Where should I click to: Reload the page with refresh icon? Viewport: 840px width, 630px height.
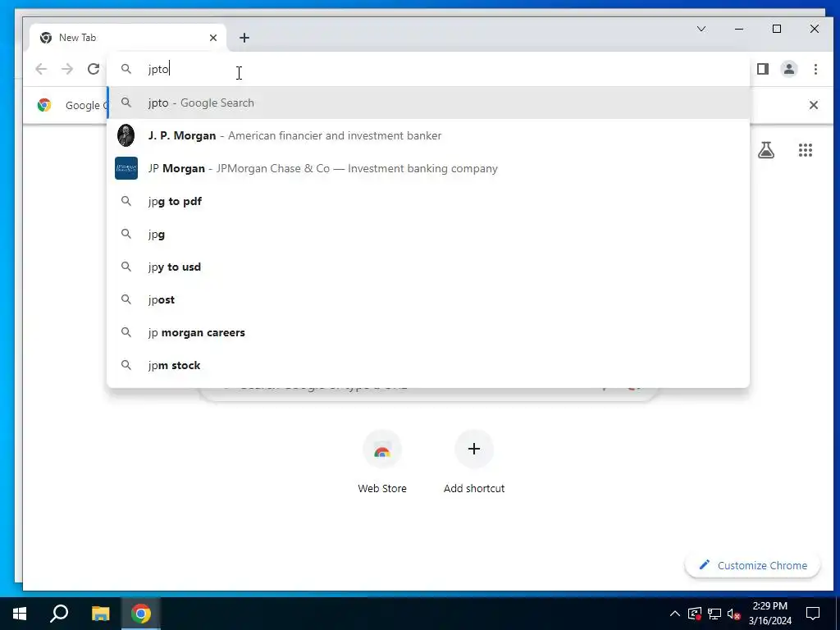pyautogui.click(x=94, y=69)
